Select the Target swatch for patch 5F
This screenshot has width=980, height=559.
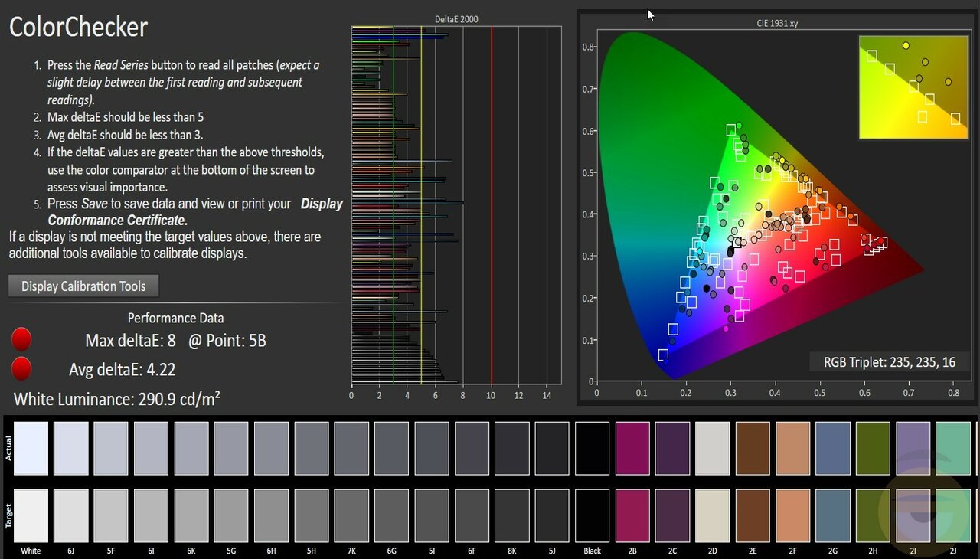tap(111, 516)
